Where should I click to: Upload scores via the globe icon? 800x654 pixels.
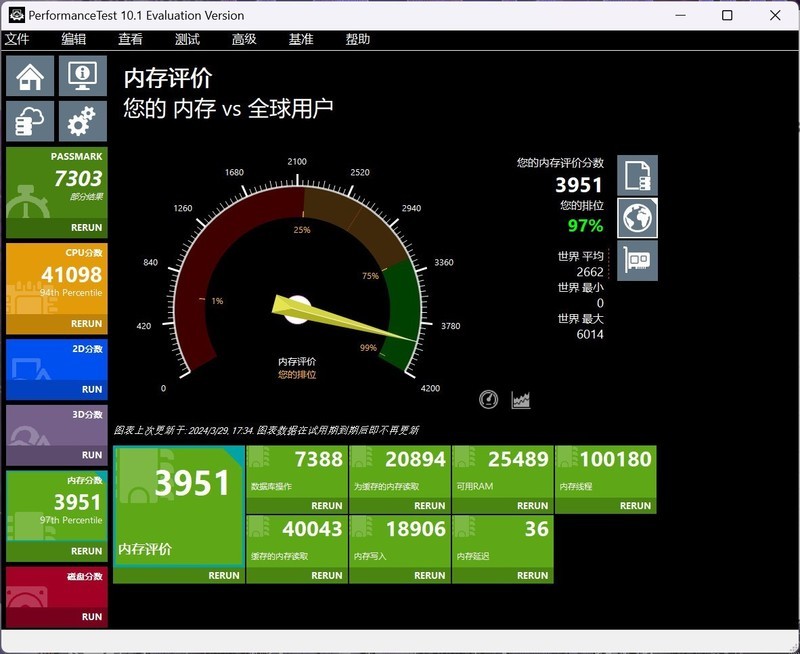coord(636,217)
